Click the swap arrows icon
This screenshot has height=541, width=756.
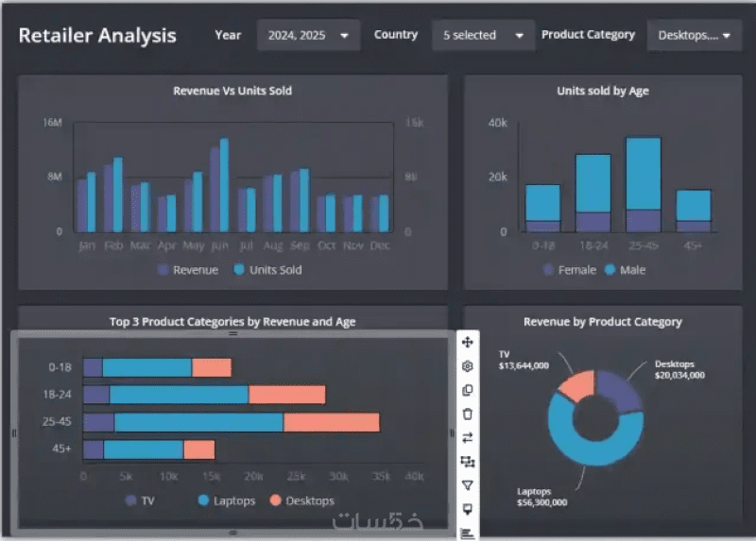(x=467, y=438)
